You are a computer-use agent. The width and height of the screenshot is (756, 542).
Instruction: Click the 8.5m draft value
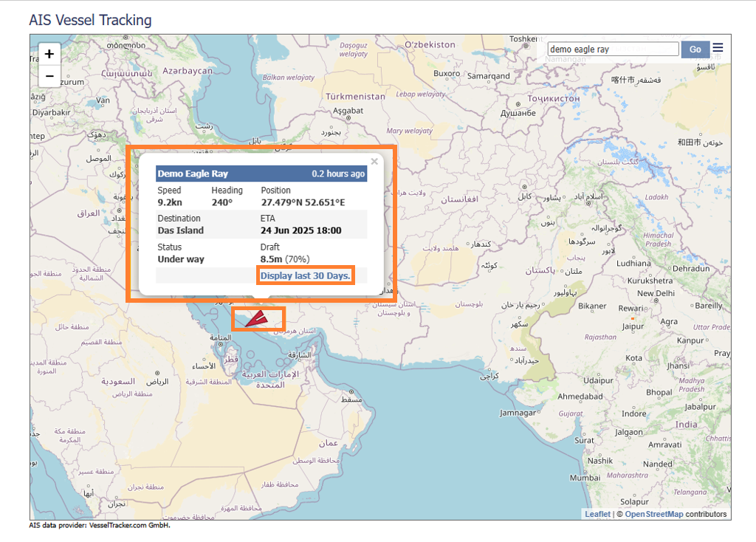tap(272, 259)
